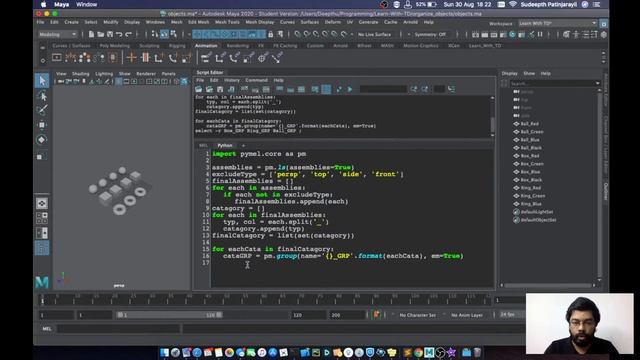Click the Open Script icon in Script Editor
The width and height of the screenshot is (640, 360).
(x=199, y=89)
